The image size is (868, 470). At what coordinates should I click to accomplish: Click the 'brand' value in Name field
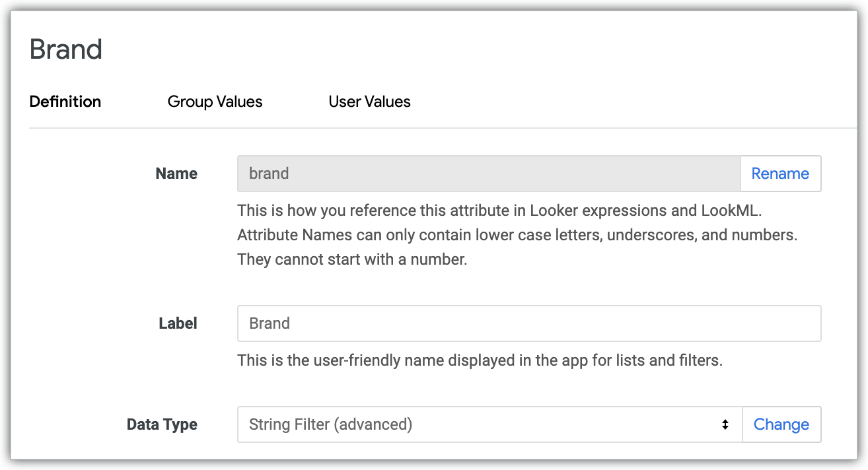coord(269,174)
